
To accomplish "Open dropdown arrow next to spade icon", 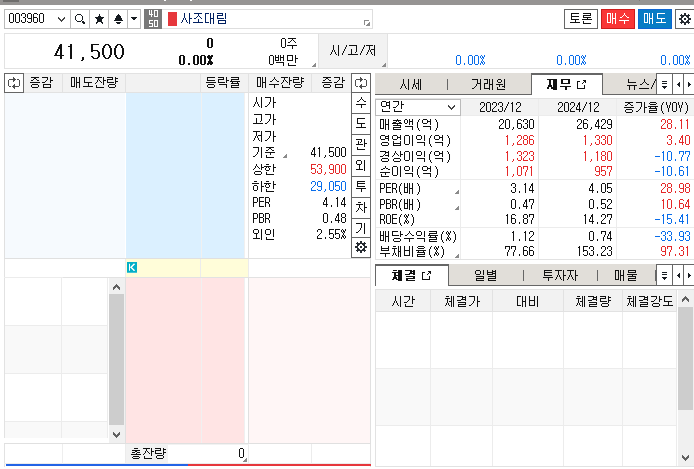I will (x=134, y=19).
